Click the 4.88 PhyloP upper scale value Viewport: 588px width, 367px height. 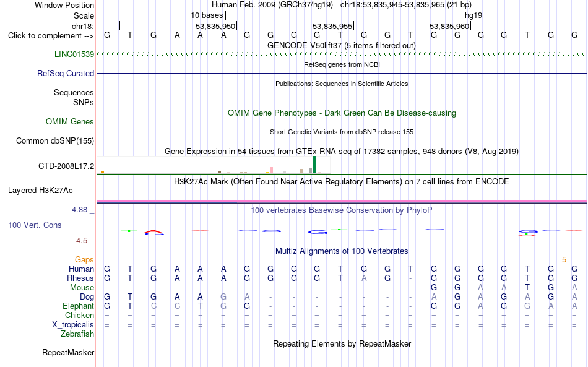[79, 210]
